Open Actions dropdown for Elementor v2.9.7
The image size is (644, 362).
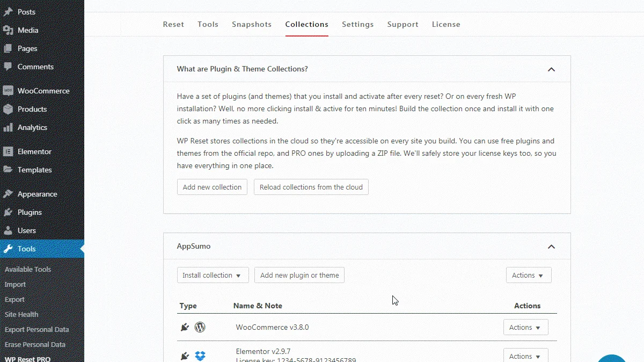pos(526,356)
